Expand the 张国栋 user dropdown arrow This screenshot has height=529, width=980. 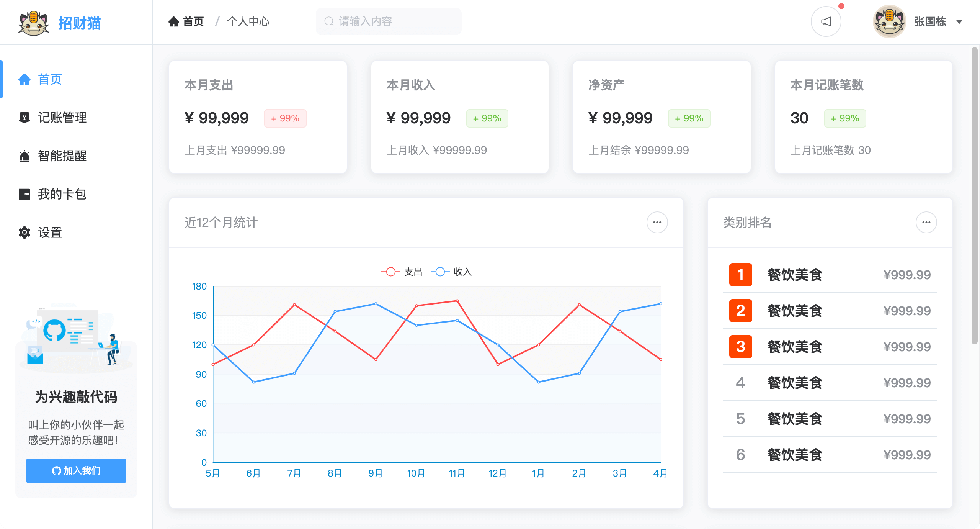point(959,22)
